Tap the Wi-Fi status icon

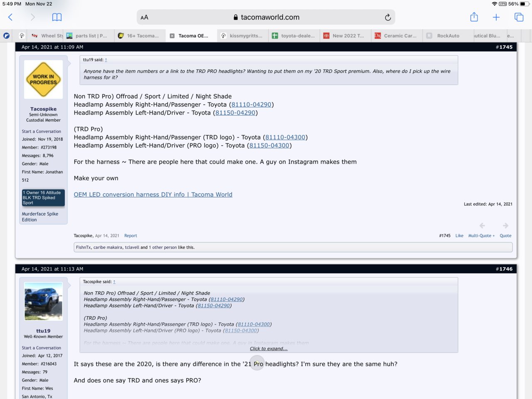(494, 4)
